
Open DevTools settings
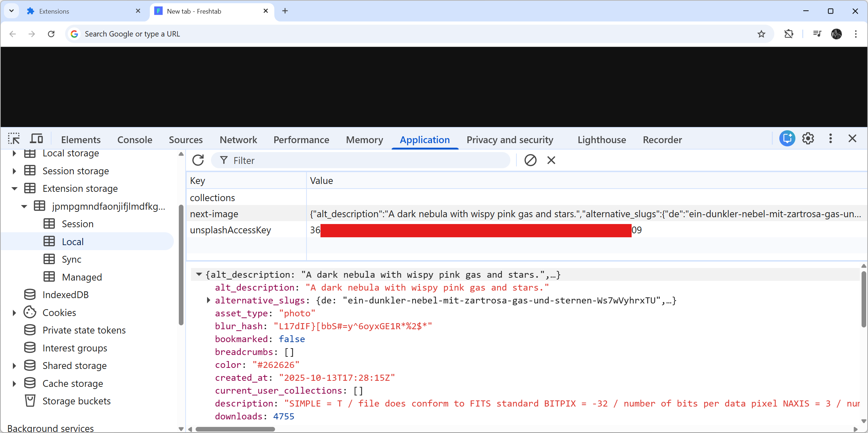tap(808, 138)
